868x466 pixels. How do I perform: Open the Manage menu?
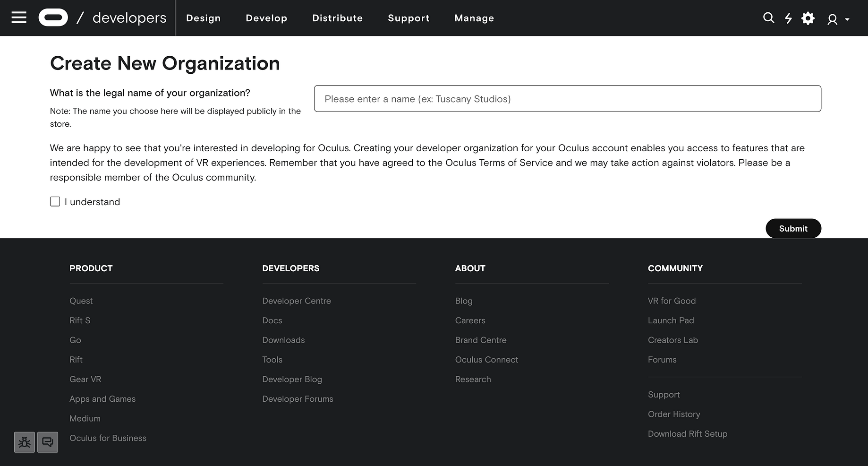474,18
